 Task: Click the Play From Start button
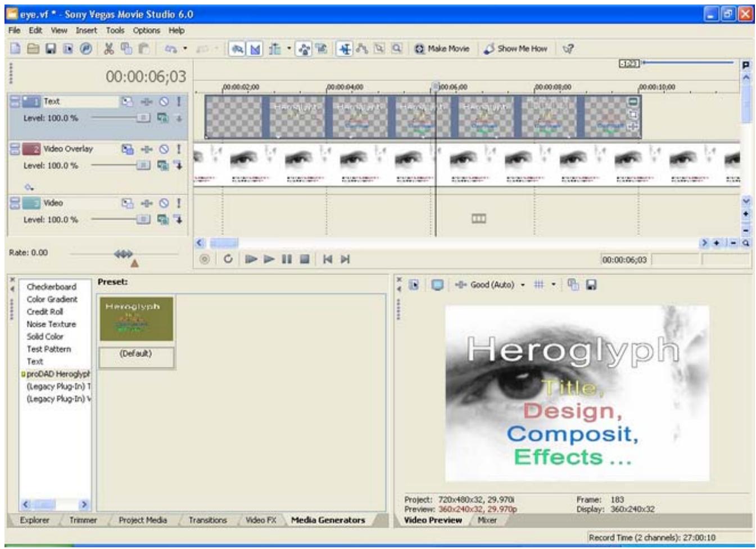tap(251, 259)
